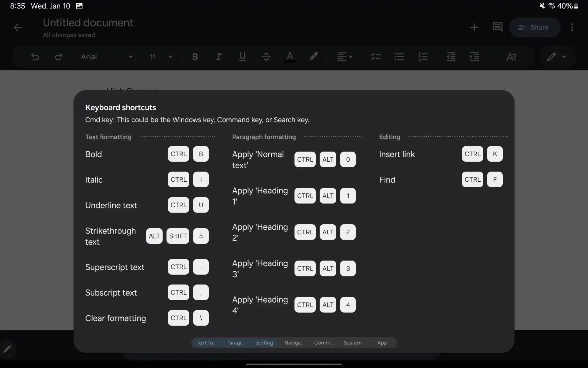The height and width of the screenshot is (368, 588).
Task: Toggle strikethrough formatting in toolbar
Action: coord(266,57)
